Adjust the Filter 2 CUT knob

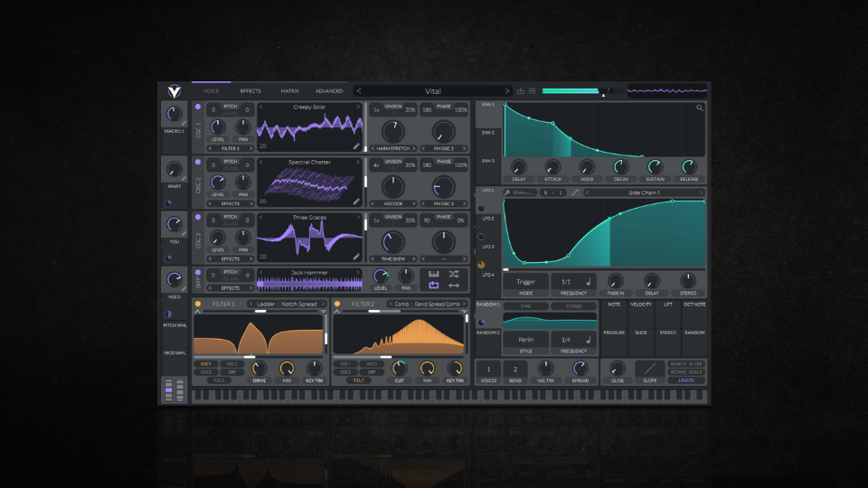click(399, 368)
